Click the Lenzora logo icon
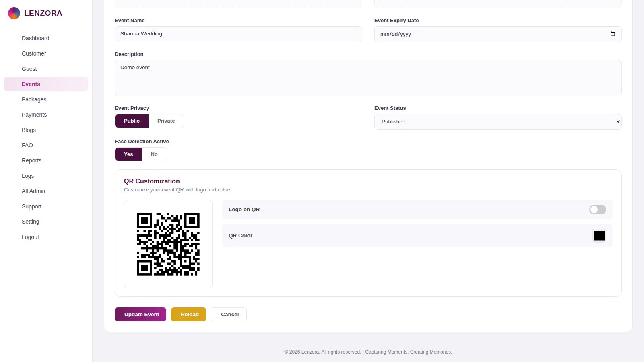Screen dimensions: 644x362 point(14,13)
